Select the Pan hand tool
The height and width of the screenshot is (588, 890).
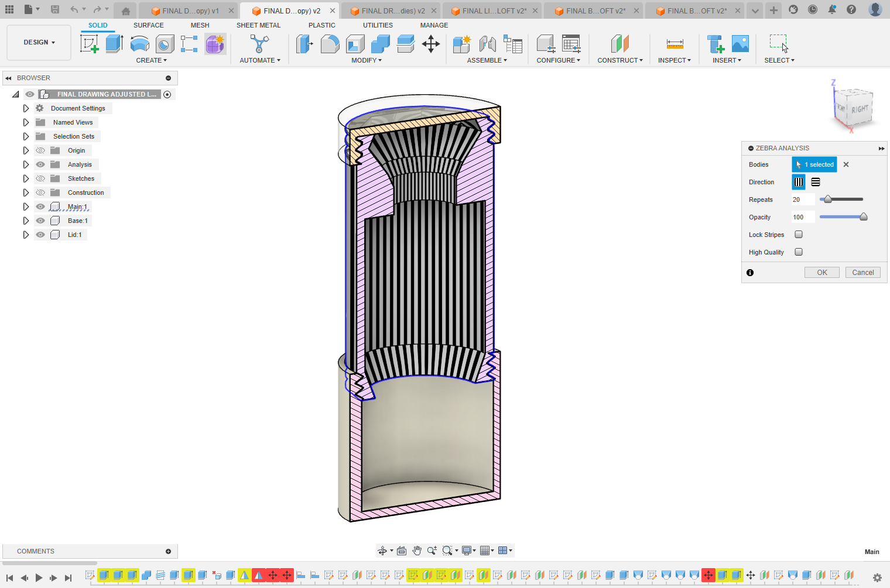[417, 551]
